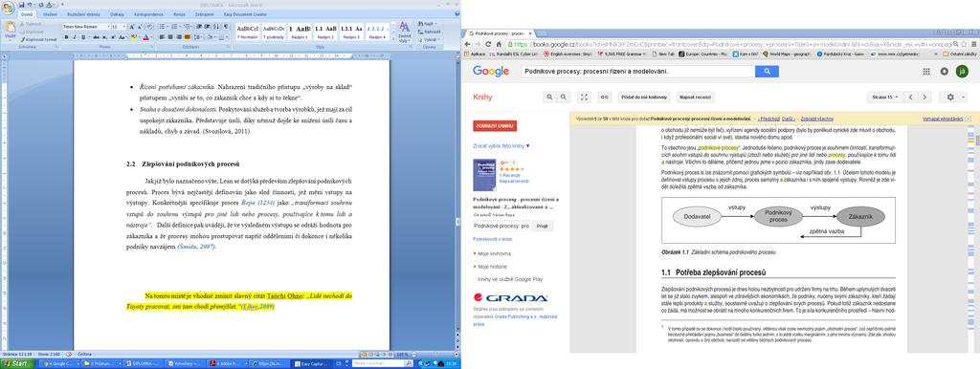This screenshot has width=980, height=369.
Task: Click the bulleted list icon
Action: pos(162,27)
